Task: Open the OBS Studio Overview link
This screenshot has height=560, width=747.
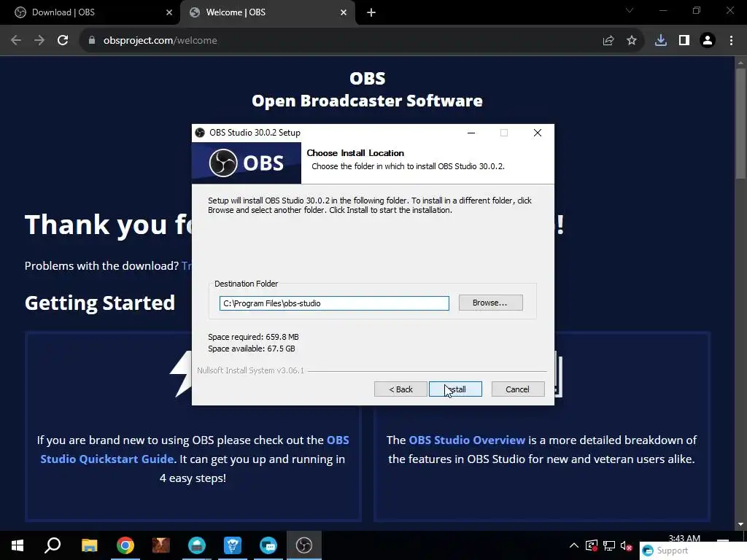Action: [467, 440]
